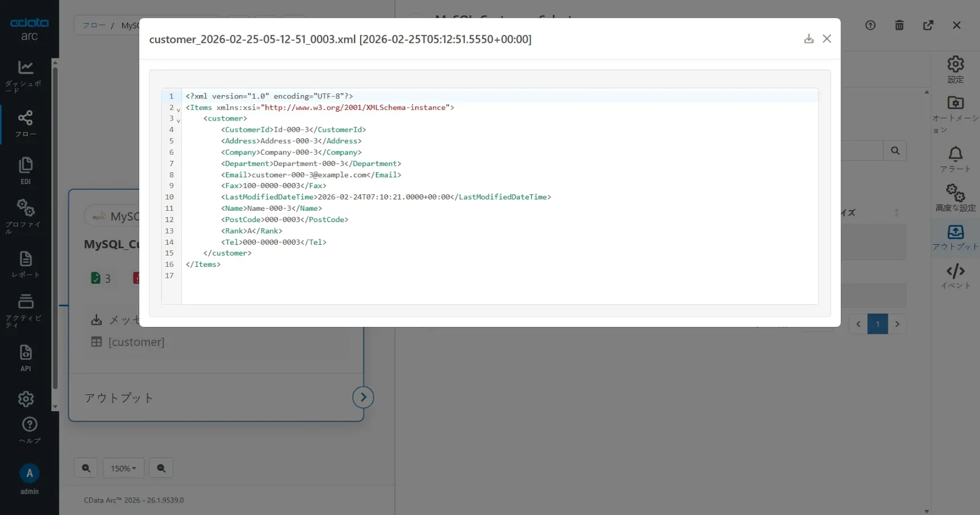
Task: Open the Settings gear in the left sidebar
Action: point(25,399)
